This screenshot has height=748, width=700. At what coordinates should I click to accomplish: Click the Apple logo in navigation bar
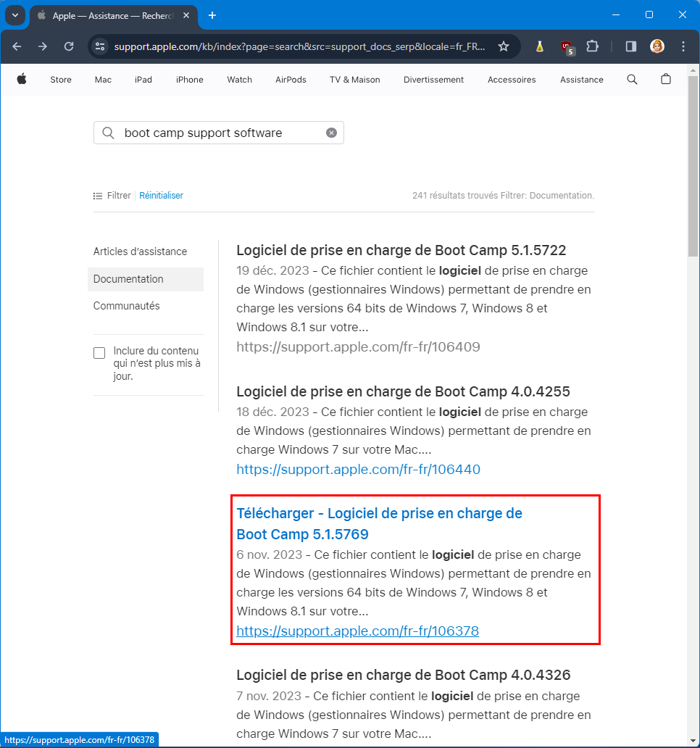(22, 79)
